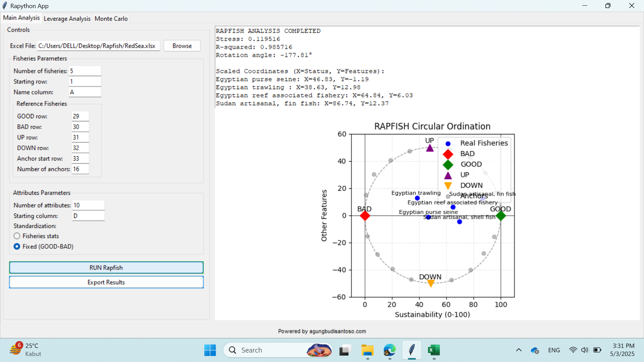Click the UP row field

click(80, 137)
